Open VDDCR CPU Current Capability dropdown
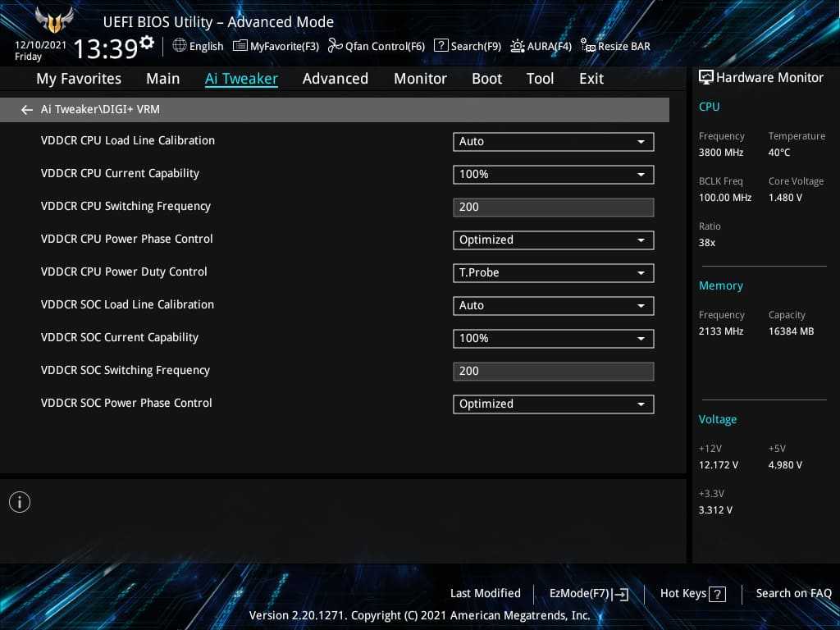Screen dimensions: 840x630 [553, 175]
